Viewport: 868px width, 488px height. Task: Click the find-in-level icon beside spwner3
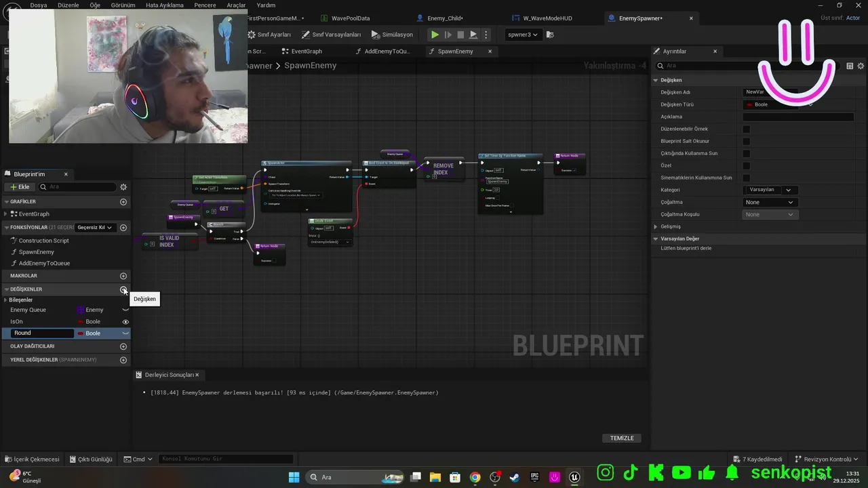pos(550,35)
